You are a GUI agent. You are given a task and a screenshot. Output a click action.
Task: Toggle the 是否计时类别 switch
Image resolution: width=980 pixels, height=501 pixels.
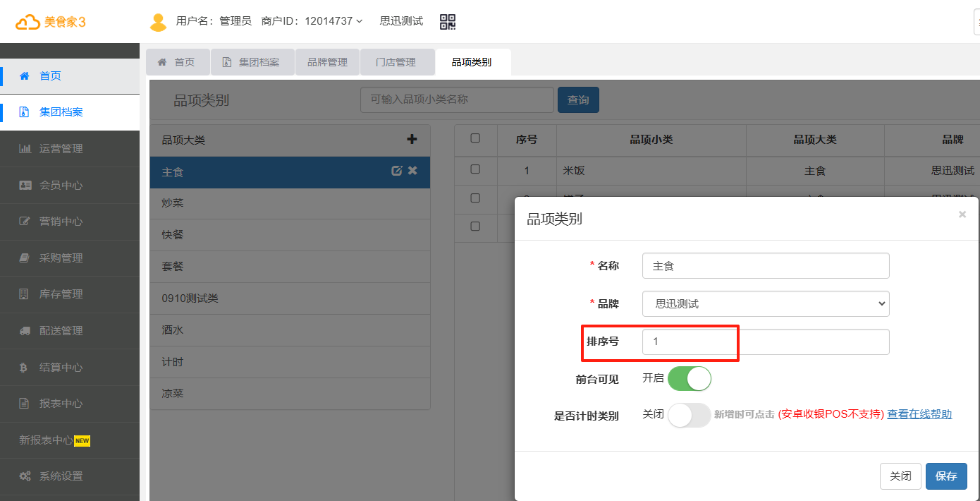[x=689, y=415]
